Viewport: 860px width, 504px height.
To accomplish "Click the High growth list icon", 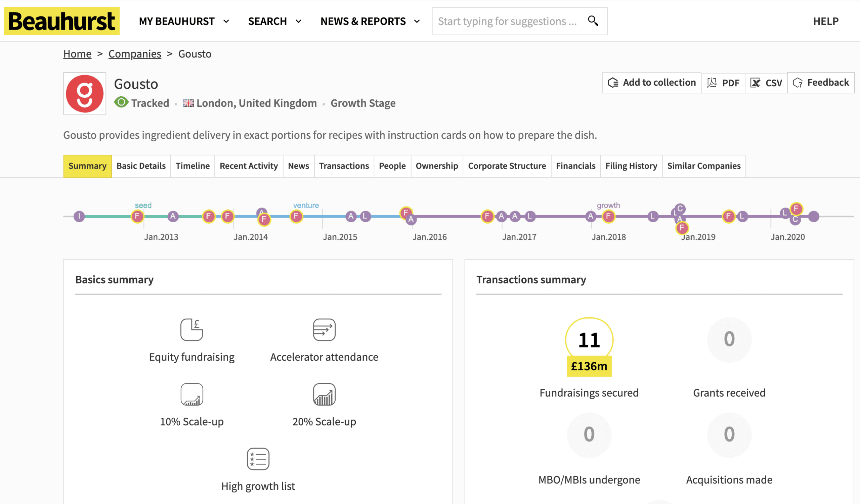I will click(258, 459).
